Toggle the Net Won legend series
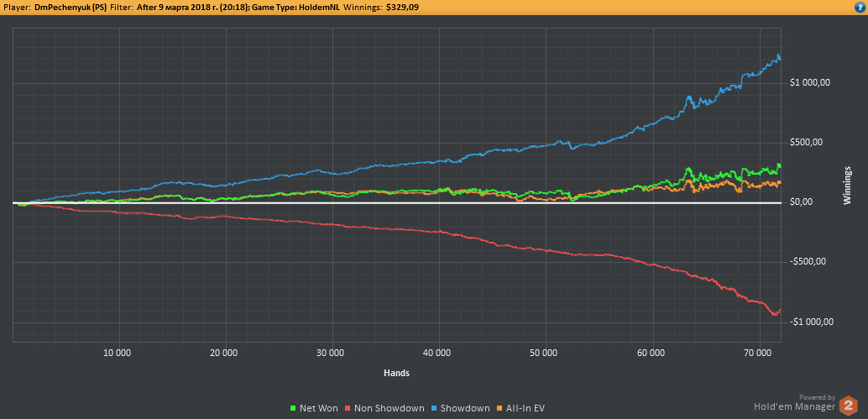 click(x=313, y=408)
